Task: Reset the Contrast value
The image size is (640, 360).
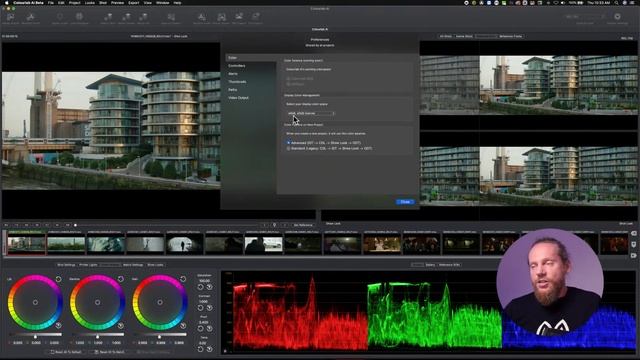Action: tap(200, 308)
